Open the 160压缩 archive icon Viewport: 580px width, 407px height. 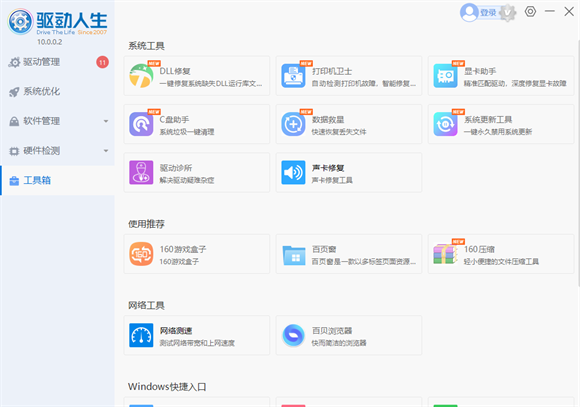[445, 254]
